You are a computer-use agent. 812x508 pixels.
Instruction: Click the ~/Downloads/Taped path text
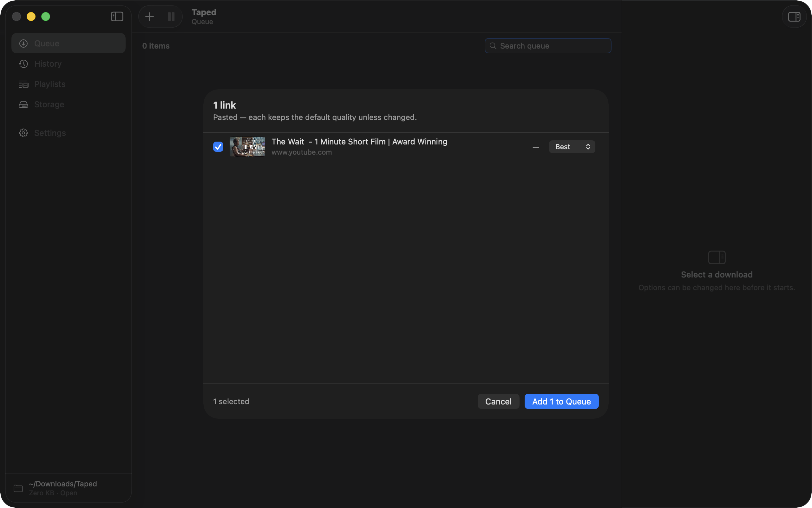63,484
